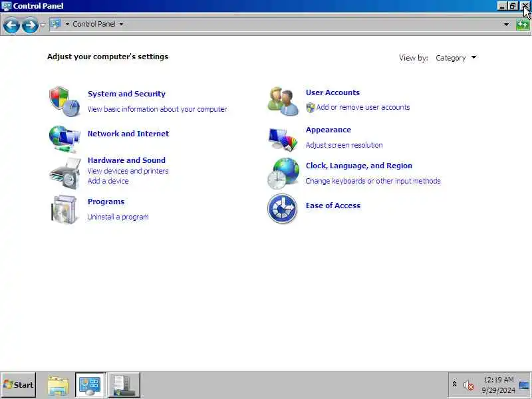This screenshot has height=399, width=532.
Task: Expand the View by Category dropdown
Action: pos(456,58)
